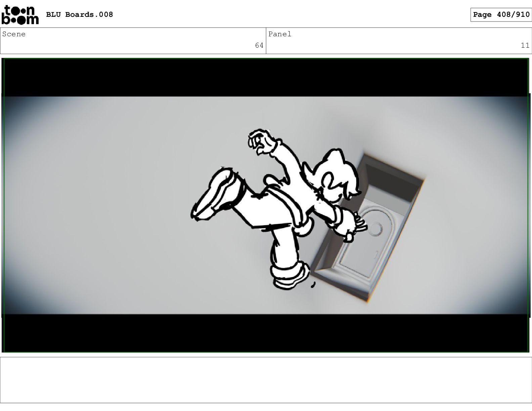Click the 'Panel' header label
The height and width of the screenshot is (411, 532).
click(x=280, y=34)
